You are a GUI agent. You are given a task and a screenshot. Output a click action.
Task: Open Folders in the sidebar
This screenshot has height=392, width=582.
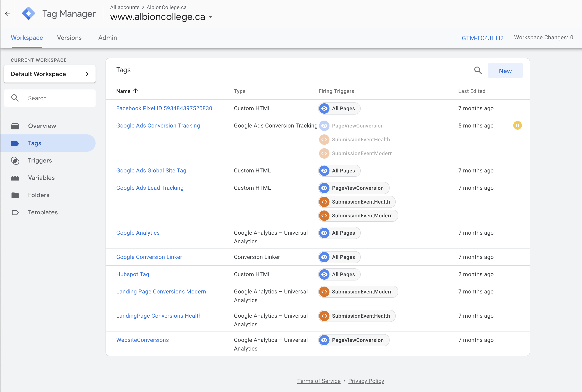pyautogui.click(x=38, y=195)
